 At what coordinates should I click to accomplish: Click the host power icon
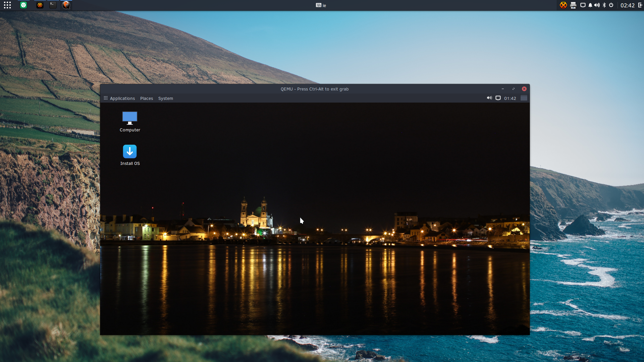pyautogui.click(x=611, y=5)
